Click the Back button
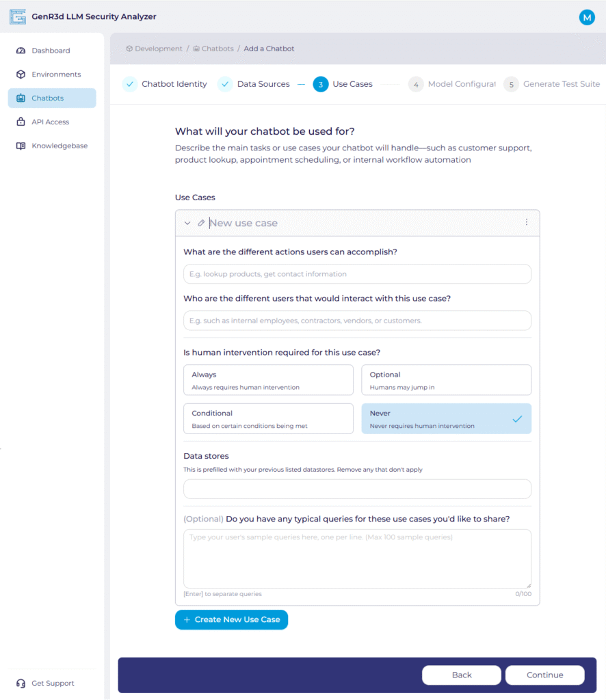This screenshot has height=700, width=606. 462,675
